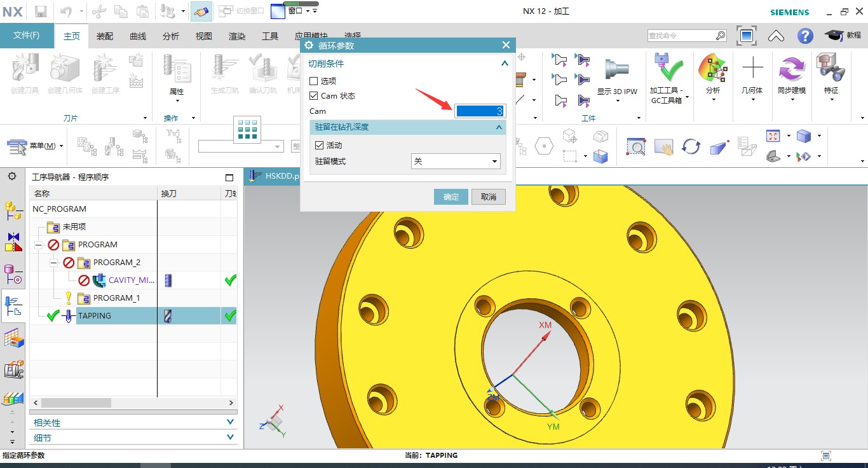Click the Verify Tool Path (确认刀轨) icon

(x=262, y=73)
